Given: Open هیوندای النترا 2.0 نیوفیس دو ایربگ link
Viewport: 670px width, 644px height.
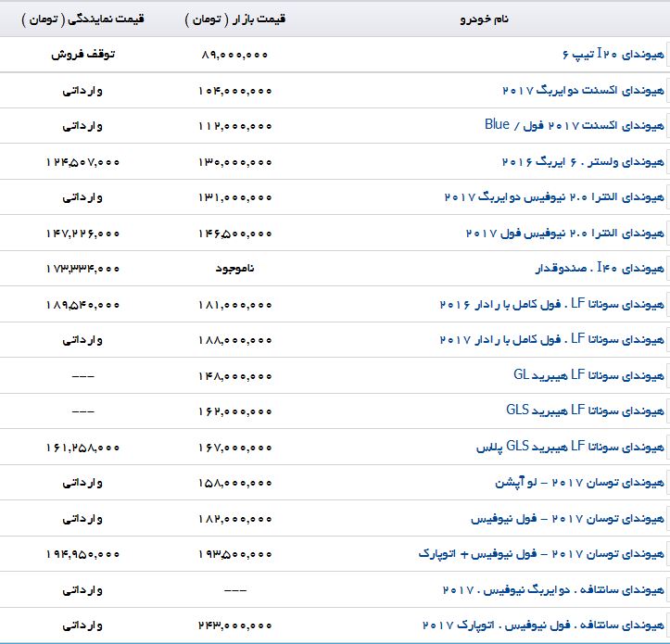Looking at the screenshot, I should (x=554, y=197).
